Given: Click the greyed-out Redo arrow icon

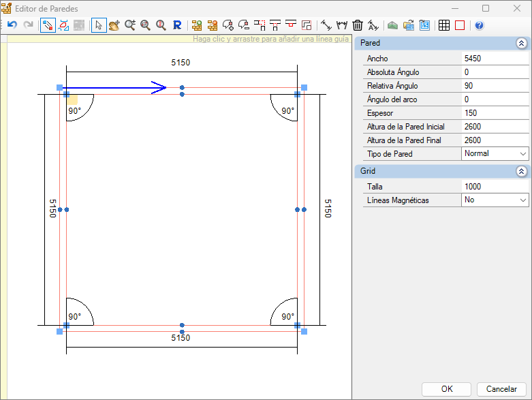Looking at the screenshot, I should coord(29,25).
